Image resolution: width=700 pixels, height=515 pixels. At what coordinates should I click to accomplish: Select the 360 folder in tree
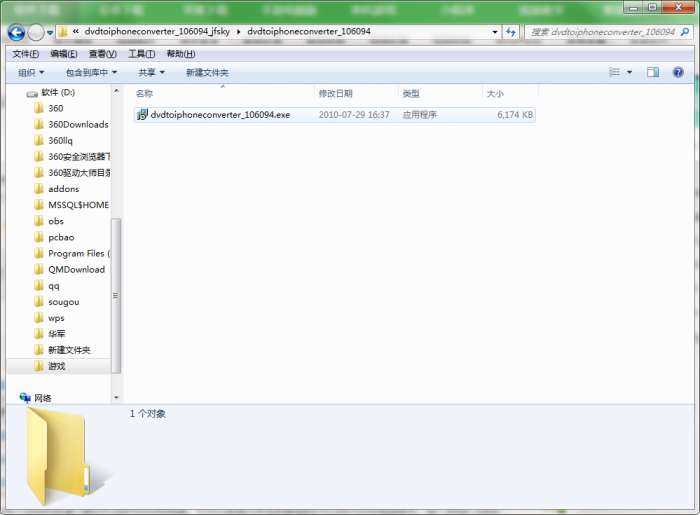(56, 108)
